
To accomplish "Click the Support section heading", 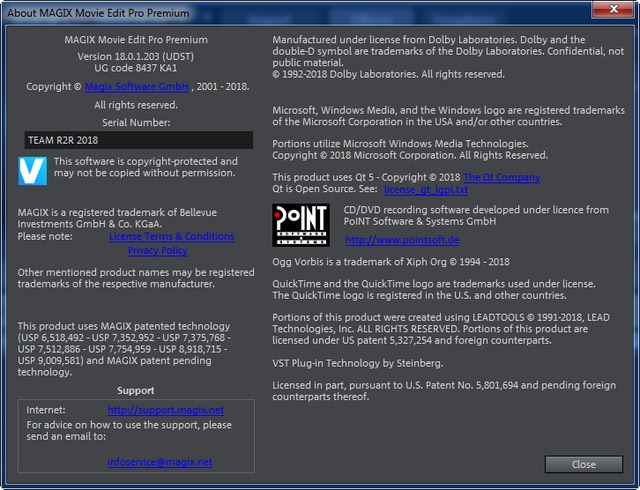I will [x=135, y=390].
